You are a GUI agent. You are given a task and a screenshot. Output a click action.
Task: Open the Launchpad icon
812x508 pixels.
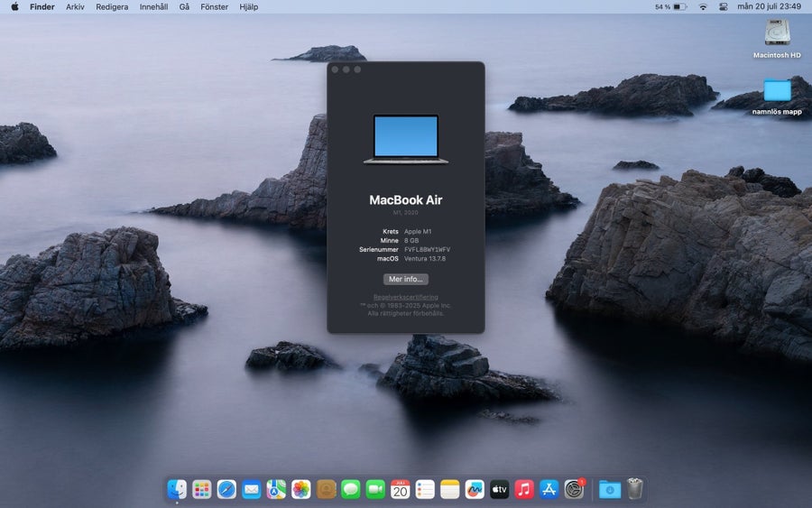201,489
